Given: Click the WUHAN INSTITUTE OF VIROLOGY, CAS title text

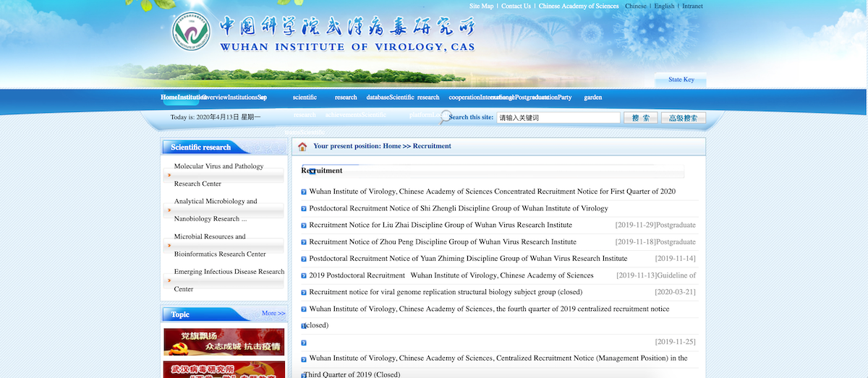Looking at the screenshot, I should click(347, 47).
